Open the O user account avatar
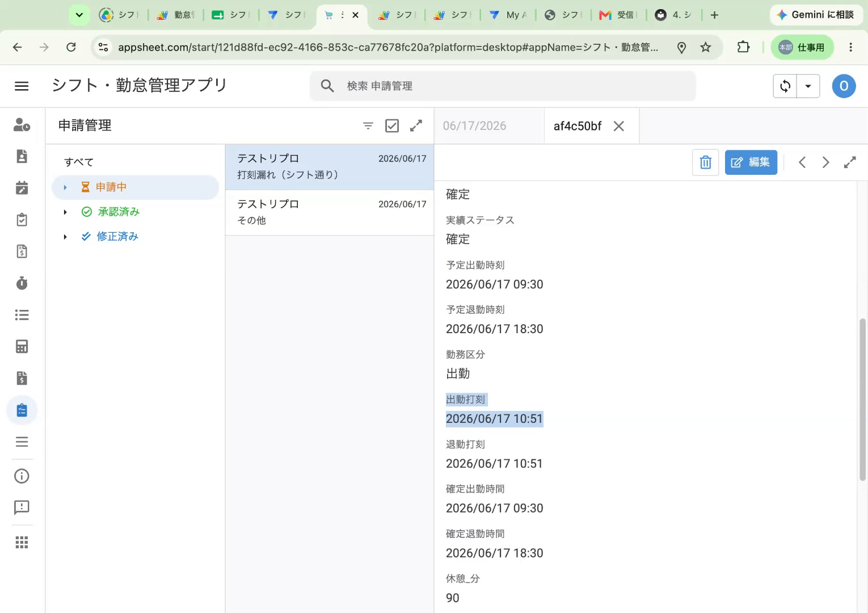The width and height of the screenshot is (868, 613). click(x=844, y=86)
